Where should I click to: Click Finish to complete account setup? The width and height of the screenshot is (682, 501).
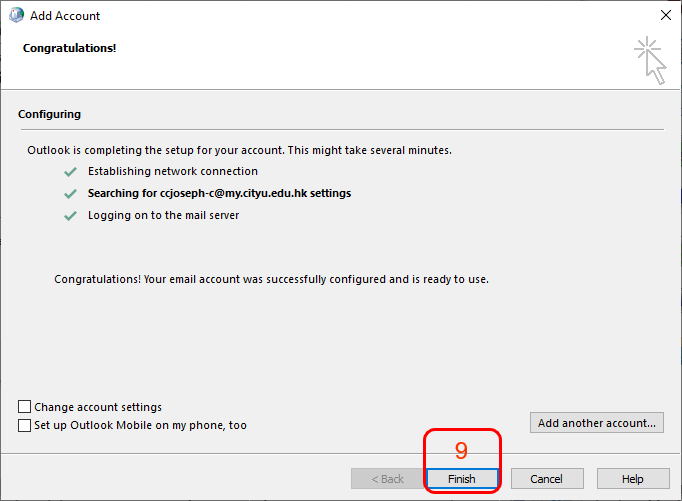tap(462, 479)
